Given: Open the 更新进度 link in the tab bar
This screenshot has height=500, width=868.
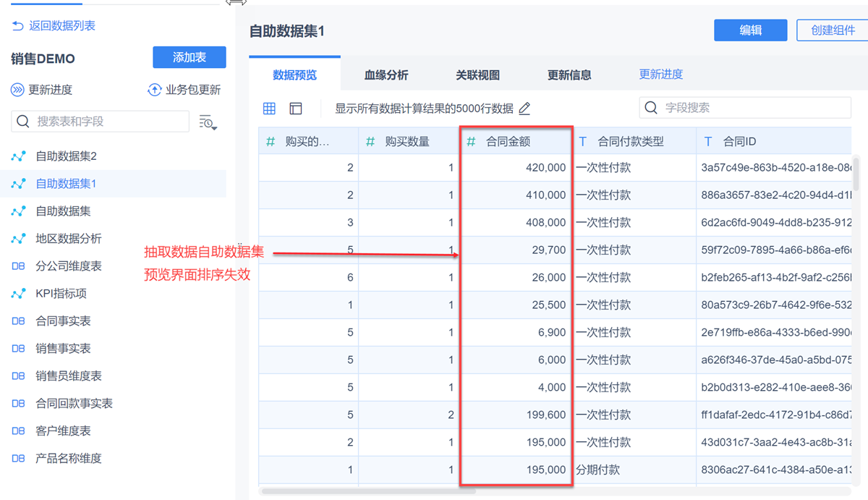Looking at the screenshot, I should coord(660,74).
